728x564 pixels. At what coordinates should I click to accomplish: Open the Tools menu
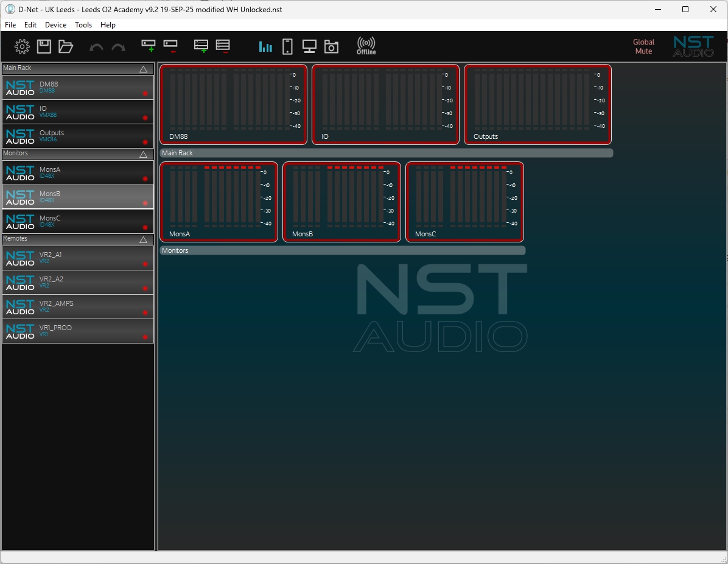click(x=83, y=25)
